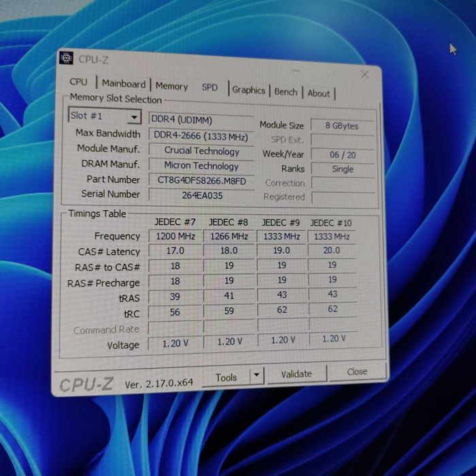
Task: Click the 1266 MHz frequency cell
Action: tap(229, 236)
